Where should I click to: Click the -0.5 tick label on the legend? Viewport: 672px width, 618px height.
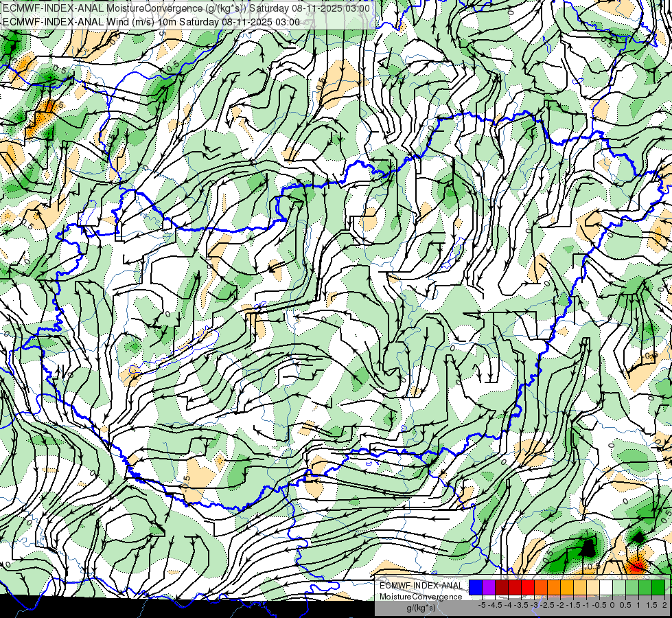tap(599, 605)
